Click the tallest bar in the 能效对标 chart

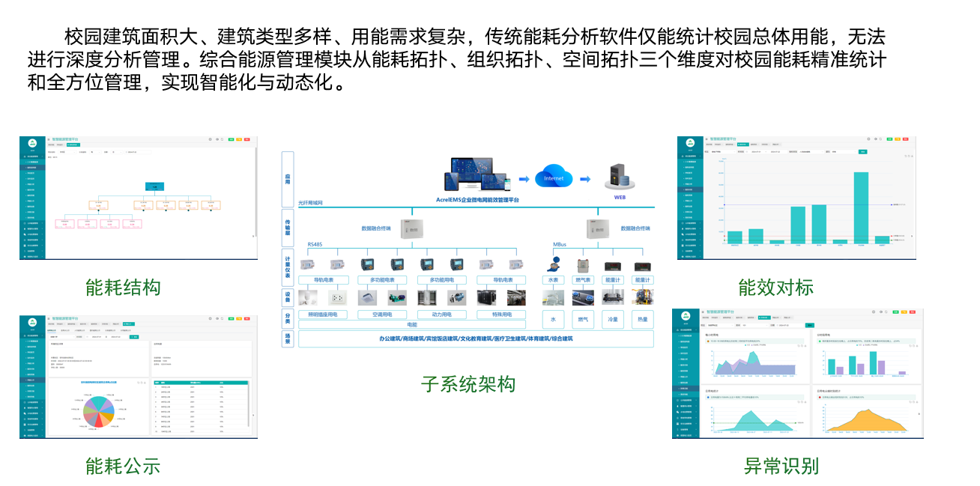(x=861, y=207)
